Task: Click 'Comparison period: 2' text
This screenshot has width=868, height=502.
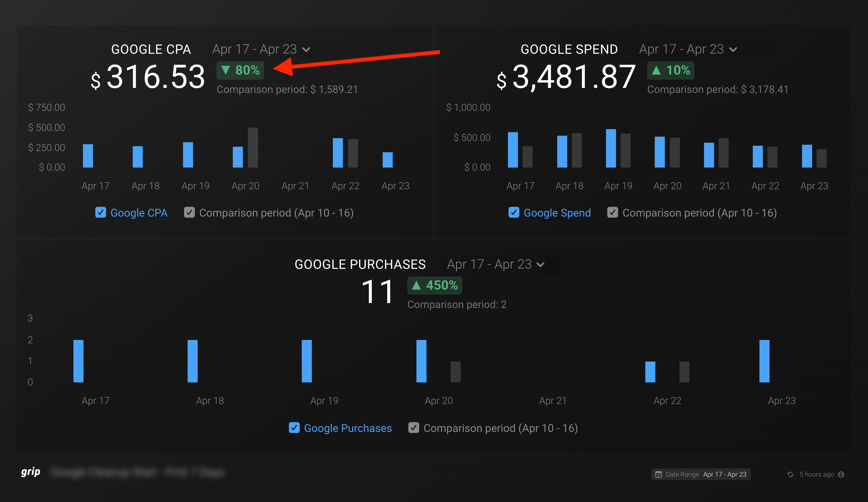Action: point(457,305)
